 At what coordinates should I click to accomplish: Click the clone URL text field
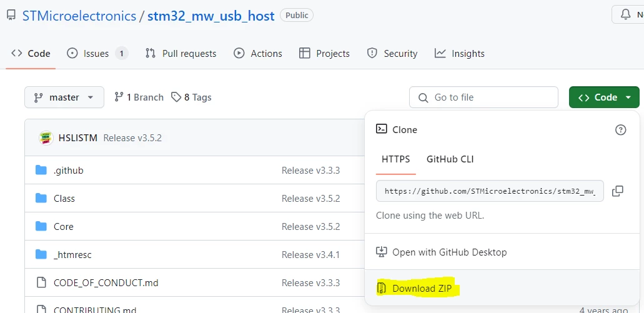(x=490, y=191)
